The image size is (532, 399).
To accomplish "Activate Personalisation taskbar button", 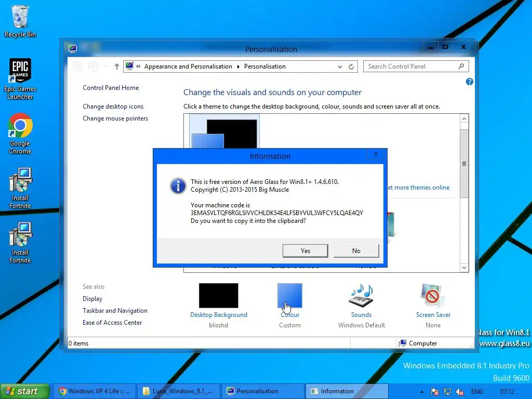I will [x=262, y=391].
